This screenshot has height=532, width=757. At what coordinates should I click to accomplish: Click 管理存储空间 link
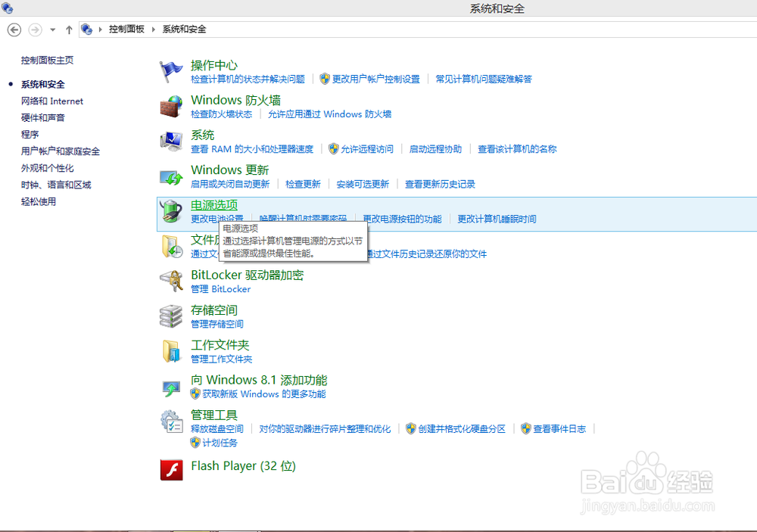(x=217, y=325)
